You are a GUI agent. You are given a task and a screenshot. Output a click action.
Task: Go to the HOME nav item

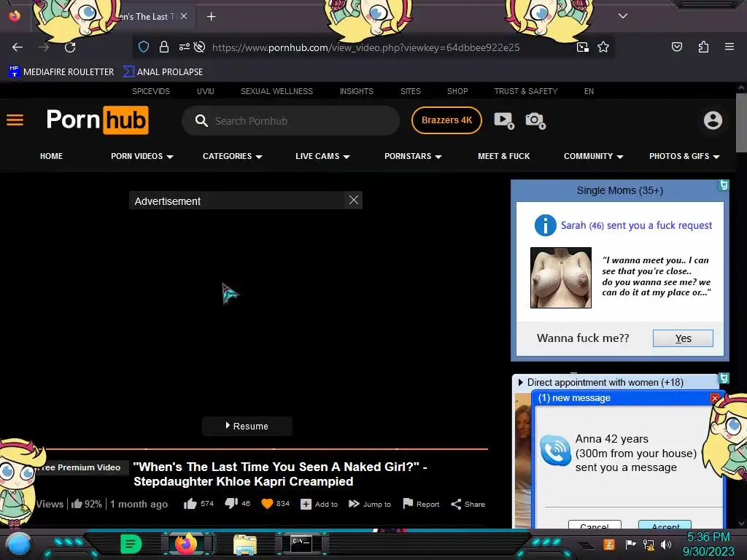coord(52,156)
